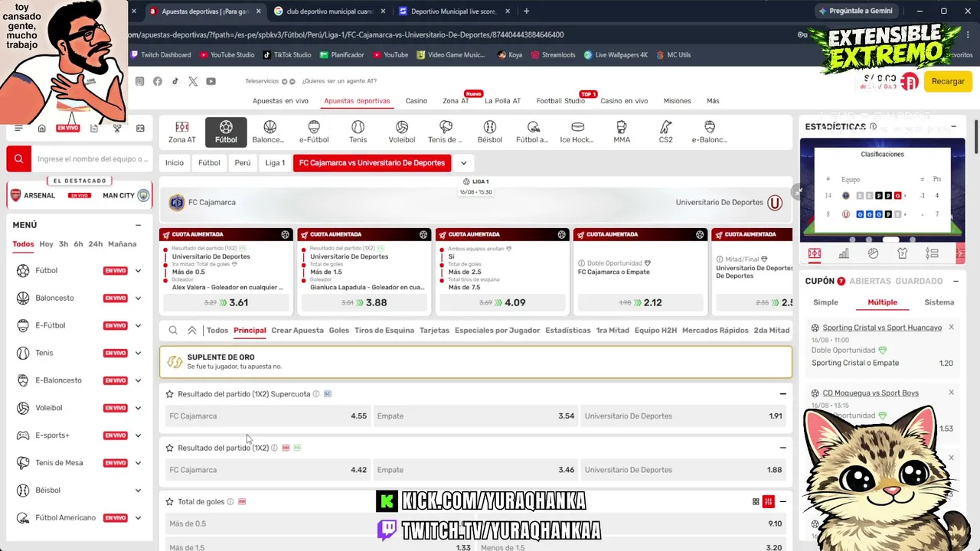The width and height of the screenshot is (980, 551).
Task: Open the Ice Hockey sport icon
Action: click(577, 132)
